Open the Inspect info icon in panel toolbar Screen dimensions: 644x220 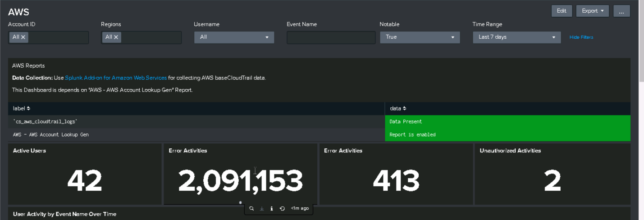[272, 208]
